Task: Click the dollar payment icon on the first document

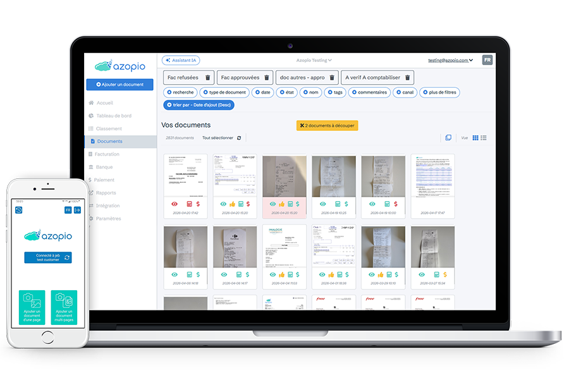Action: click(197, 204)
